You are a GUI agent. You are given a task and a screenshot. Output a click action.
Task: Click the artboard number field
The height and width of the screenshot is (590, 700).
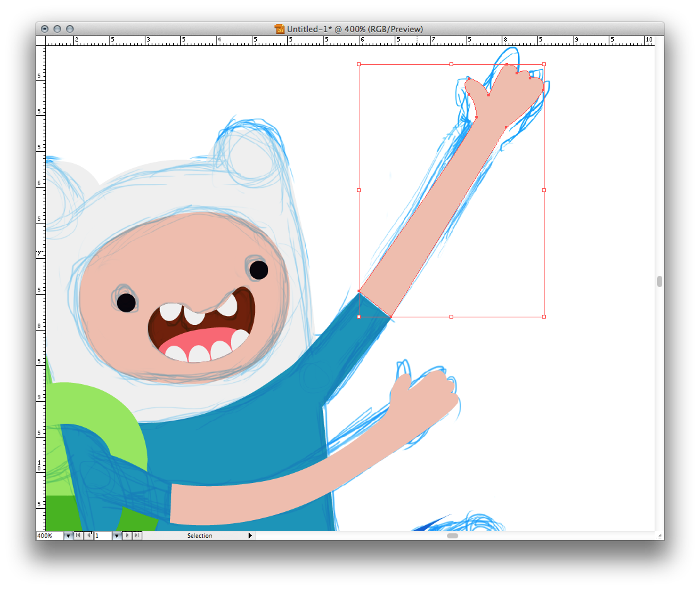coord(103,536)
